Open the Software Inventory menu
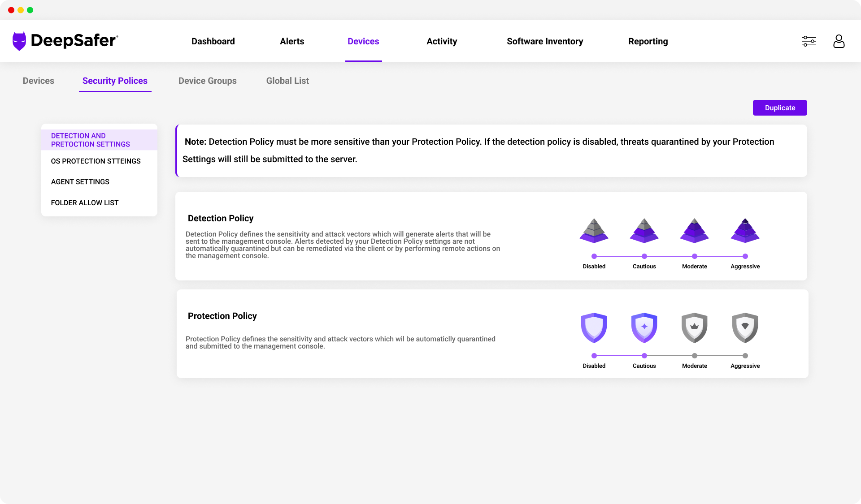Image resolution: width=861 pixels, height=504 pixels. pos(544,41)
